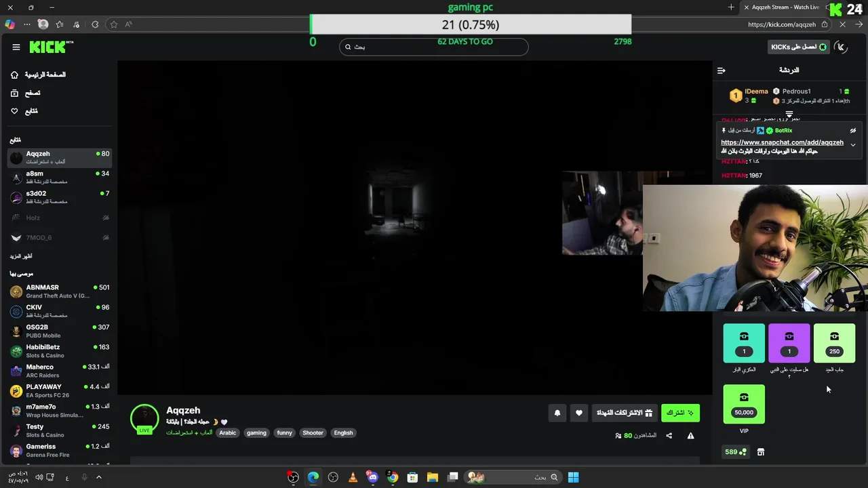This screenshot has width=868, height=488.
Task: Open the Kick hamburger menu
Action: click(x=16, y=47)
